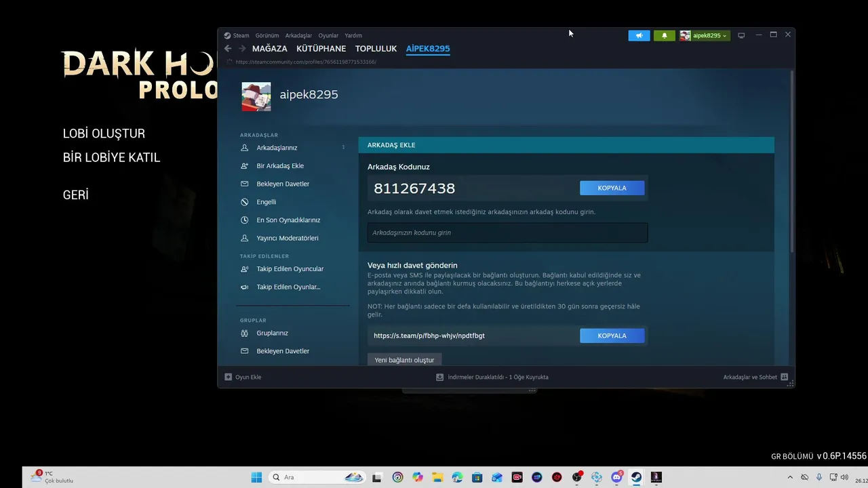
Task: Open Copilot from the taskbar
Action: coord(417,477)
